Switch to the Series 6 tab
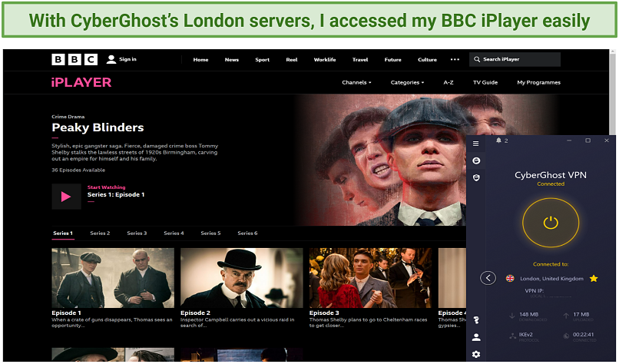This screenshot has height=364, width=619. pyautogui.click(x=247, y=233)
